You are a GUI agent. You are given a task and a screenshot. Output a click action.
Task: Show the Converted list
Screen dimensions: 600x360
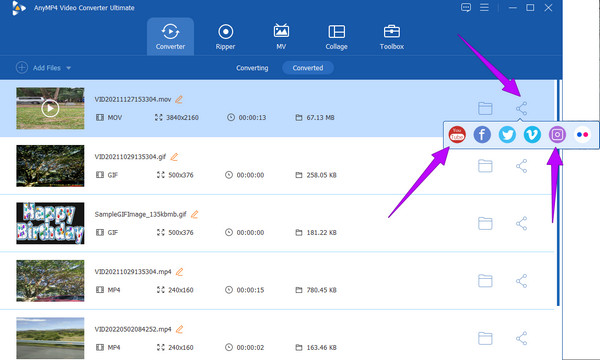point(308,68)
